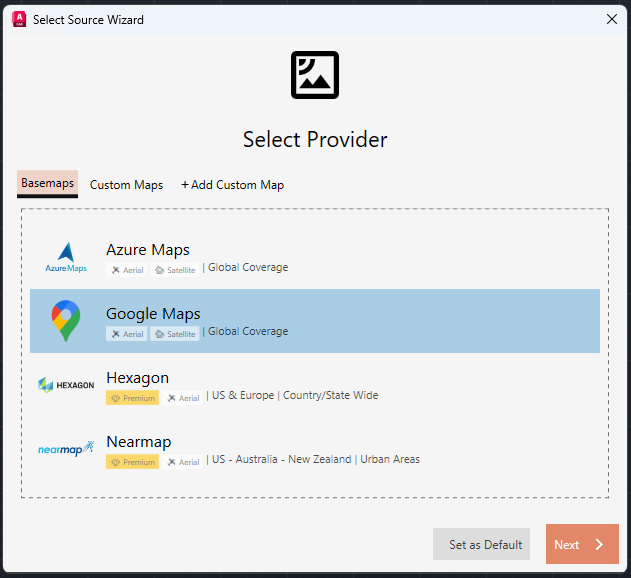Image resolution: width=631 pixels, height=578 pixels.
Task: Select the Nearmap provider title
Action: pyautogui.click(x=139, y=442)
